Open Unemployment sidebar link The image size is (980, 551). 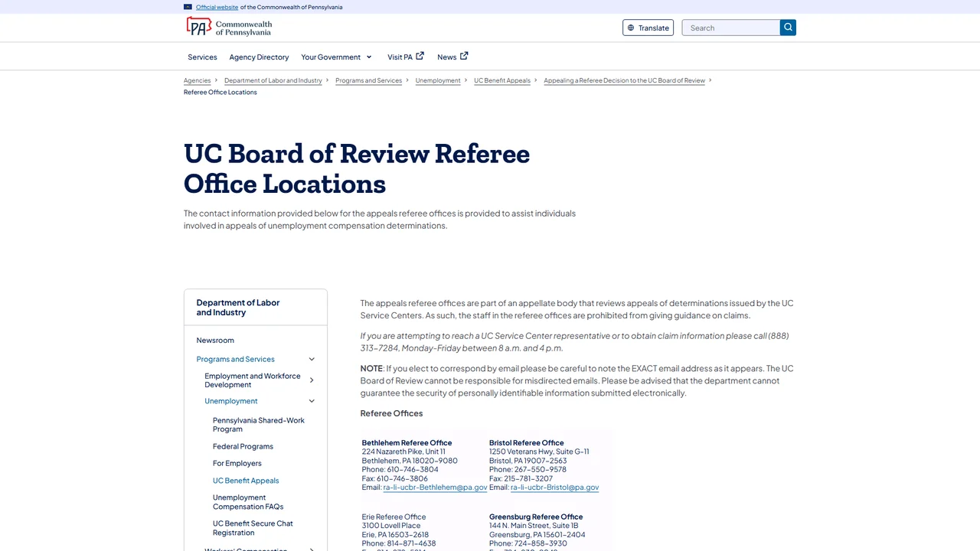pos(230,401)
